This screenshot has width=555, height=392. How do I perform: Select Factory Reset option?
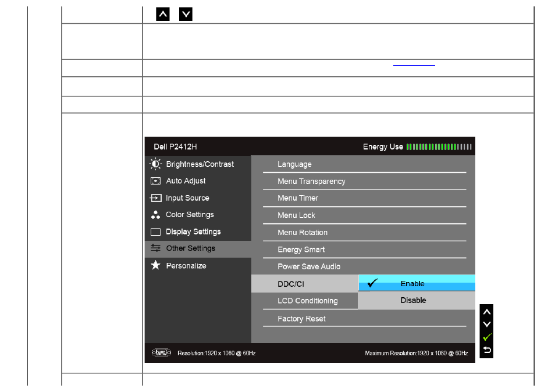point(365,318)
